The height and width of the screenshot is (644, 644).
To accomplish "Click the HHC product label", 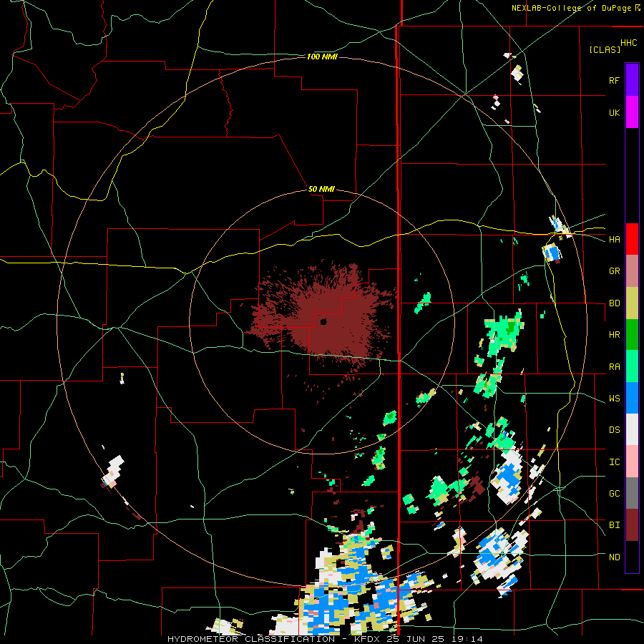I will click(629, 43).
